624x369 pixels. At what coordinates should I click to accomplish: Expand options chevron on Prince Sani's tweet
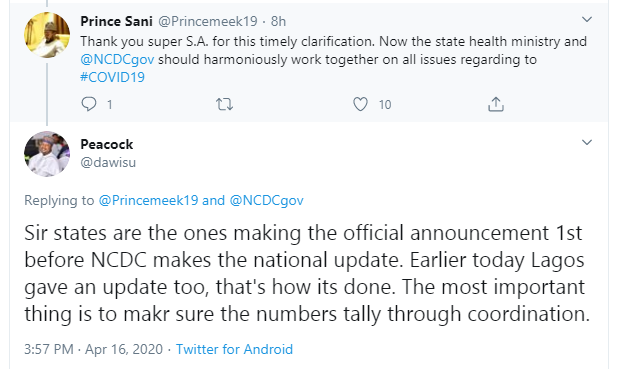[587, 20]
